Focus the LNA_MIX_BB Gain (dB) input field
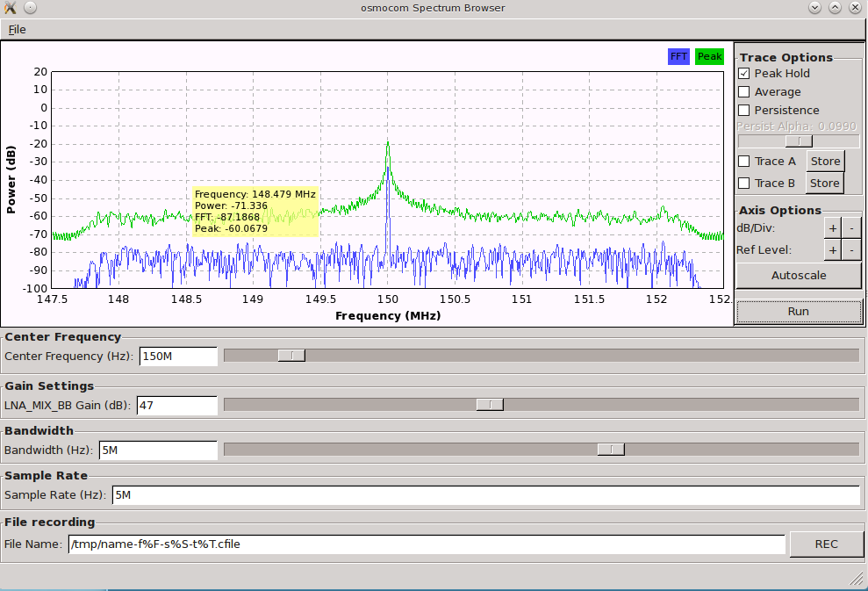 [176, 406]
